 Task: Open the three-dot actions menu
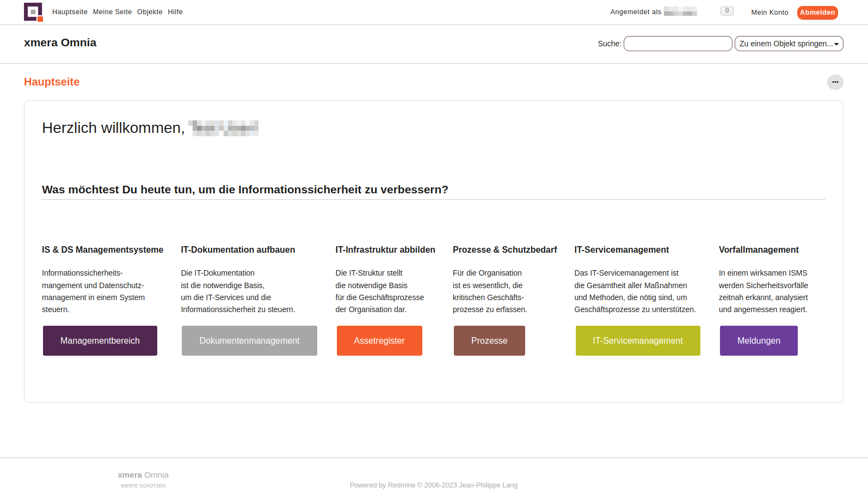pyautogui.click(x=835, y=82)
